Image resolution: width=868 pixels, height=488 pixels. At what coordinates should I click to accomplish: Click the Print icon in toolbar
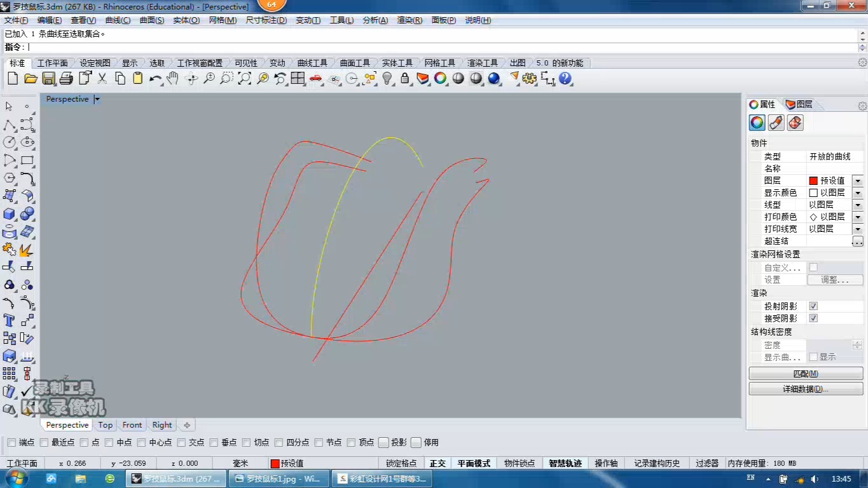click(66, 79)
